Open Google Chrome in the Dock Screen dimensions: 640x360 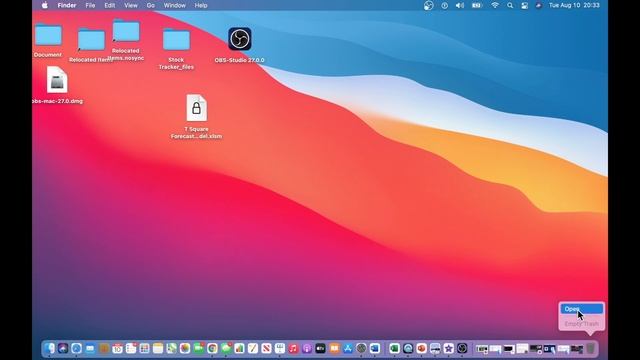coord(212,348)
